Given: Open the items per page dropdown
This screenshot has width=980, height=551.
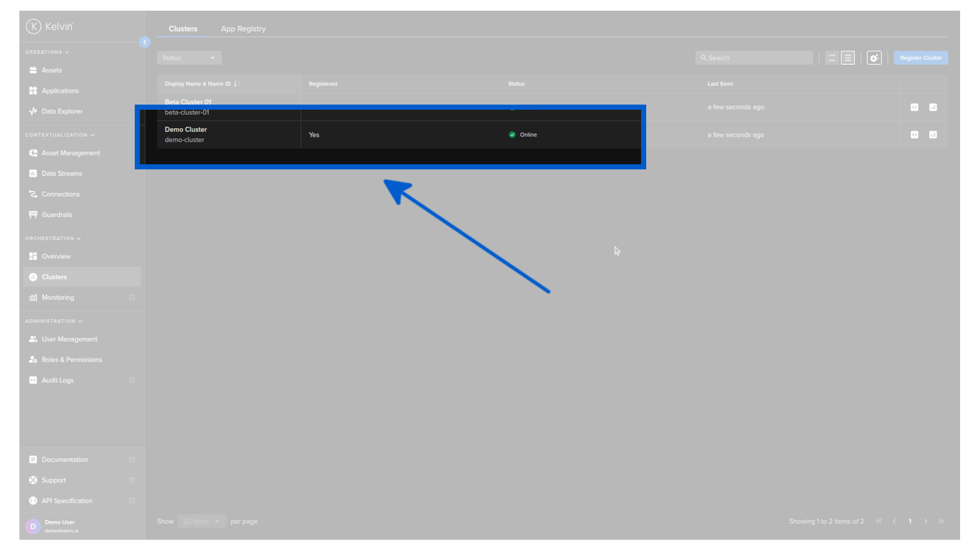Looking at the screenshot, I should coord(202,521).
